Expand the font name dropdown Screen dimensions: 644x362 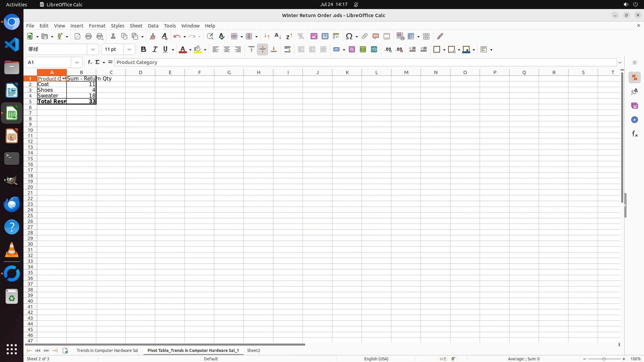tap(93, 50)
